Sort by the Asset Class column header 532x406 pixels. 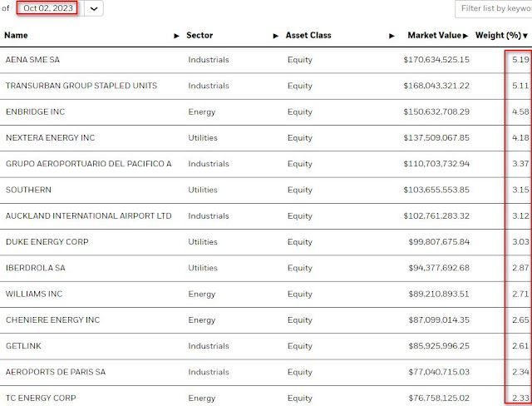click(x=308, y=35)
